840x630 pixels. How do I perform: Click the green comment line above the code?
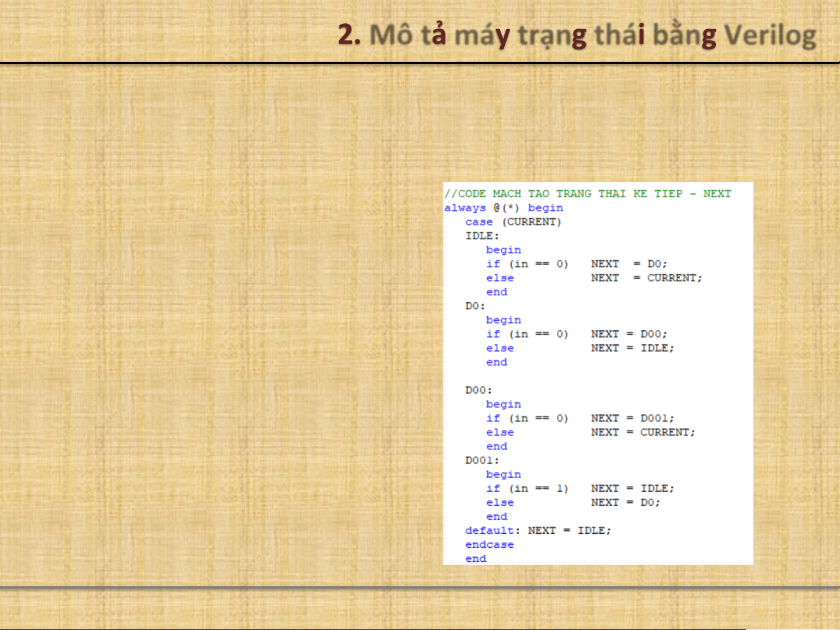[587, 193]
